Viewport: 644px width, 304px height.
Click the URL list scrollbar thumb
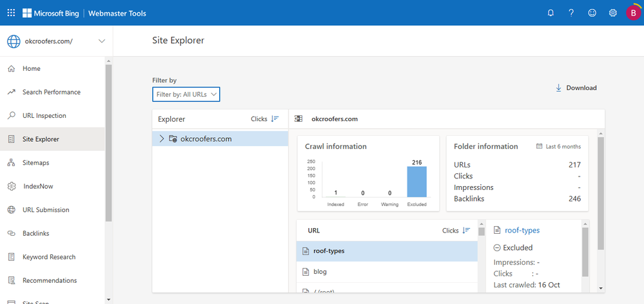point(482,232)
